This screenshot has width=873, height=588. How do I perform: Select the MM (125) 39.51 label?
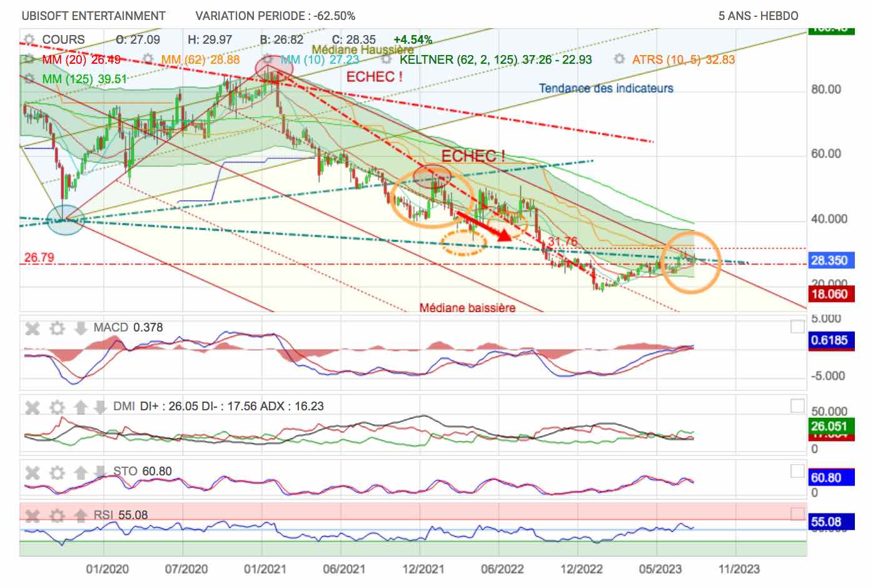84,79
